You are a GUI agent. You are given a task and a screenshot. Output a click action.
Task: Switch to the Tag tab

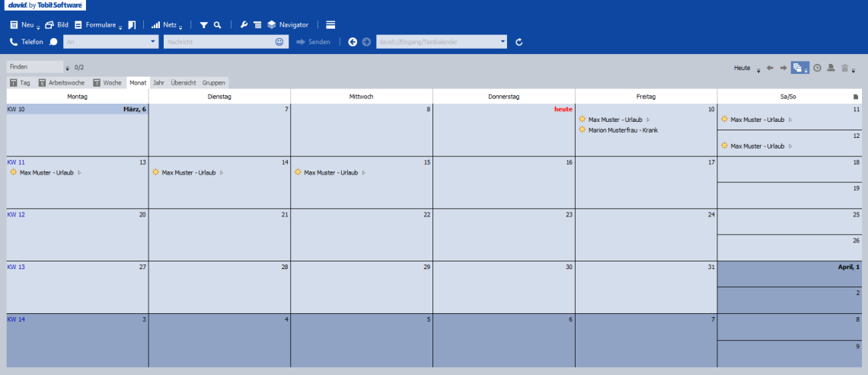(x=21, y=82)
